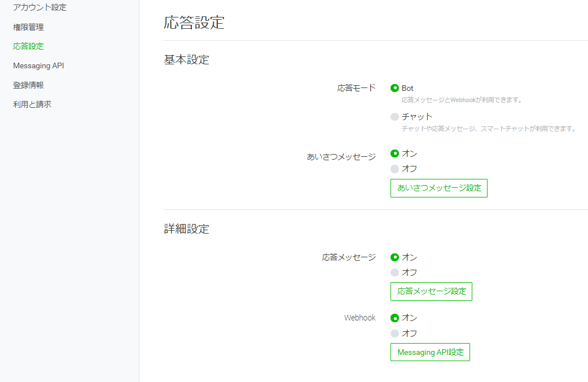Open 登録情報 in sidebar
The image size is (588, 382).
(x=29, y=85)
